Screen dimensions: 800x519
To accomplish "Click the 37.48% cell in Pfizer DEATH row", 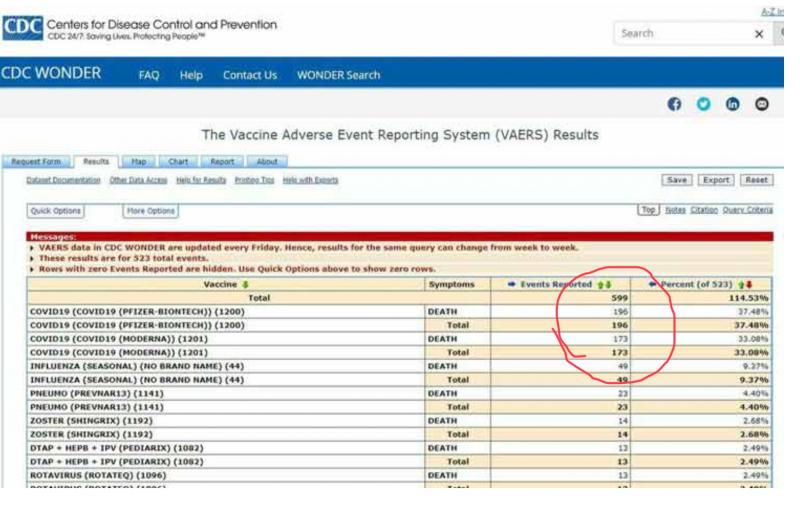I will [753, 312].
